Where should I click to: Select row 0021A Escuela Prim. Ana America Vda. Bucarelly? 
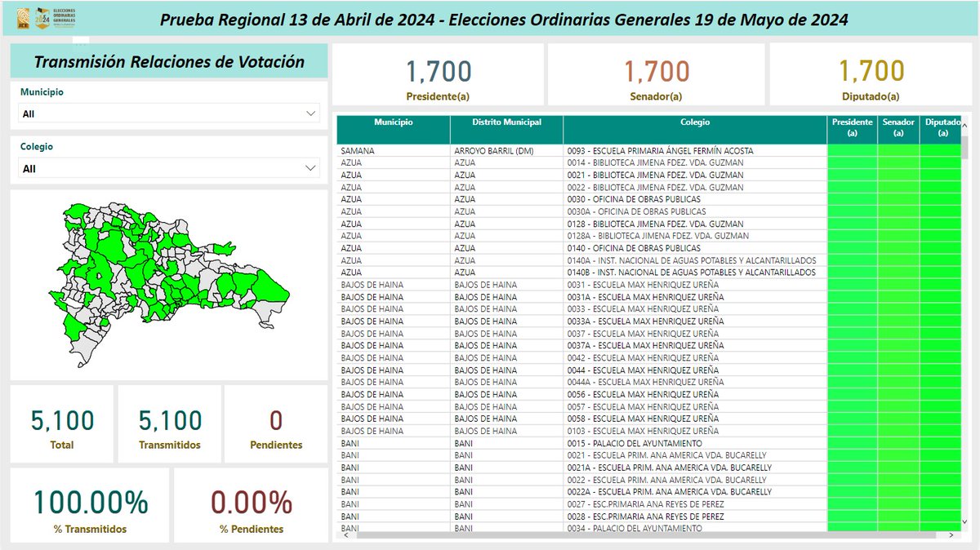point(649,468)
